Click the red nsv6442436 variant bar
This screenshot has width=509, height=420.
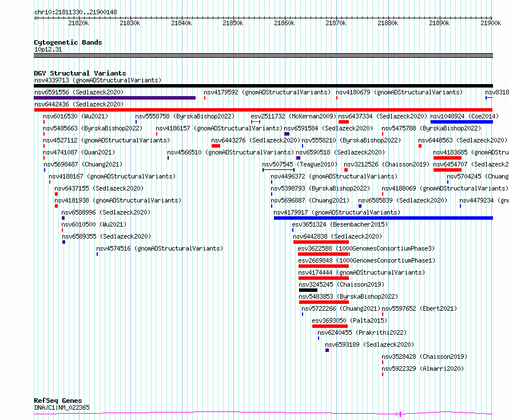click(263, 110)
